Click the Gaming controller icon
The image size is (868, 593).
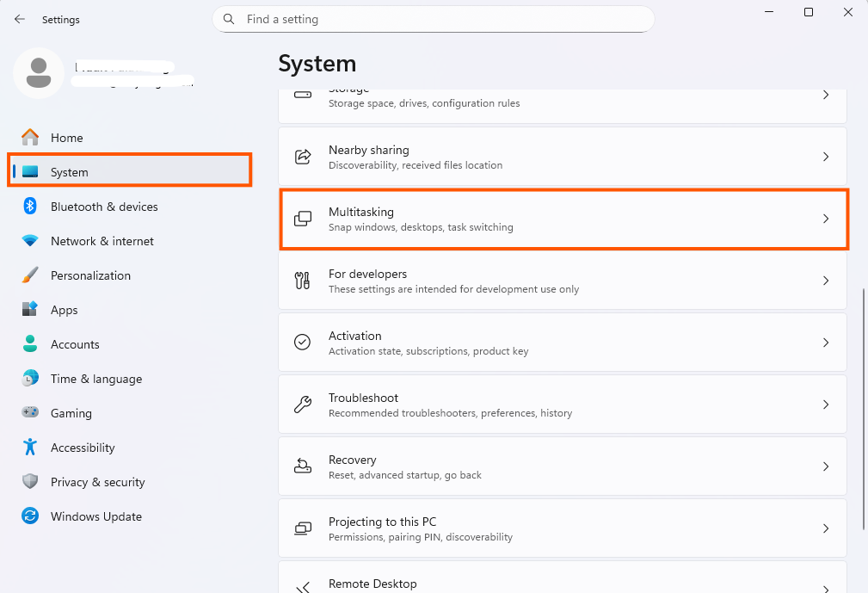coord(30,413)
